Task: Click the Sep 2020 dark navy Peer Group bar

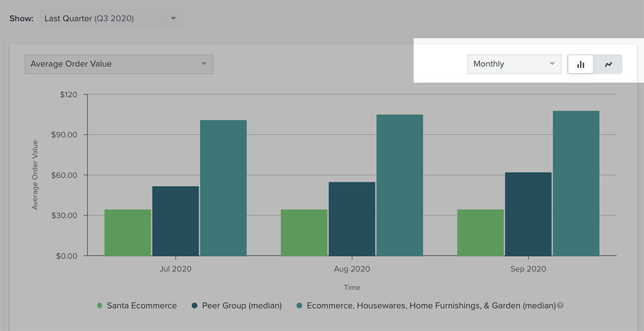Action: (x=528, y=214)
